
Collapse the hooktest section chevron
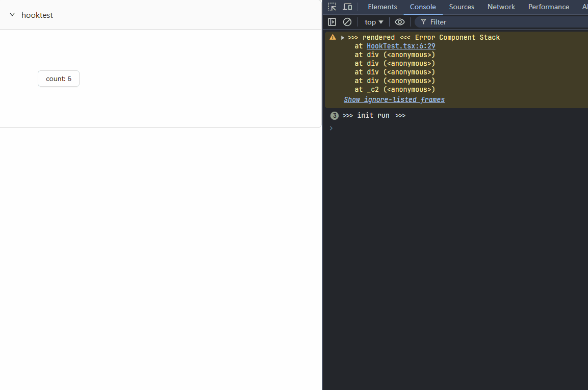12,15
